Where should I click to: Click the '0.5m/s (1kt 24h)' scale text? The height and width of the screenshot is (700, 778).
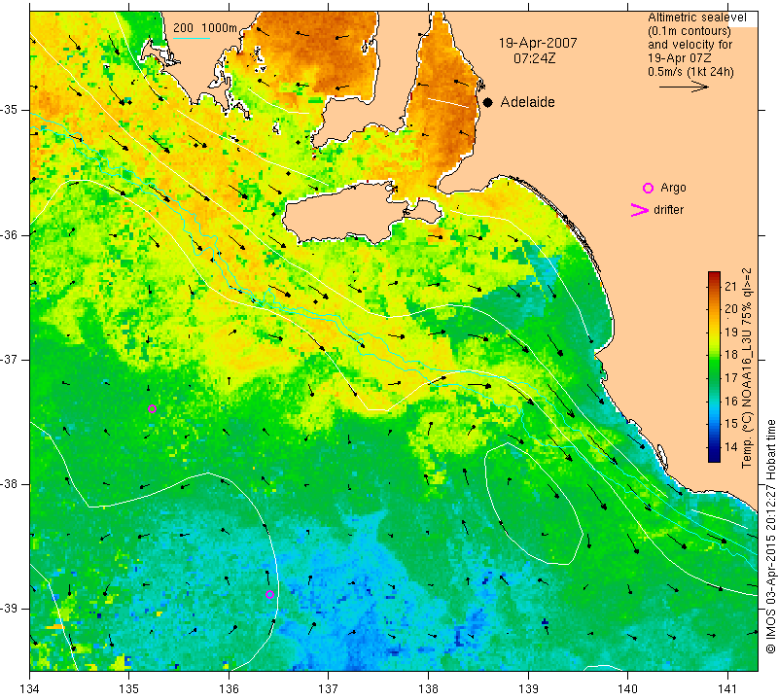[x=690, y=72]
